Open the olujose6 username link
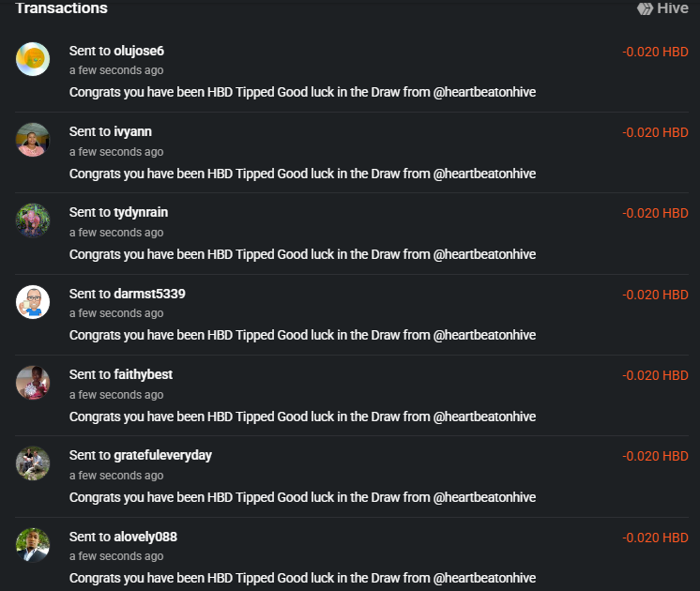The image size is (700, 591). pos(139,51)
